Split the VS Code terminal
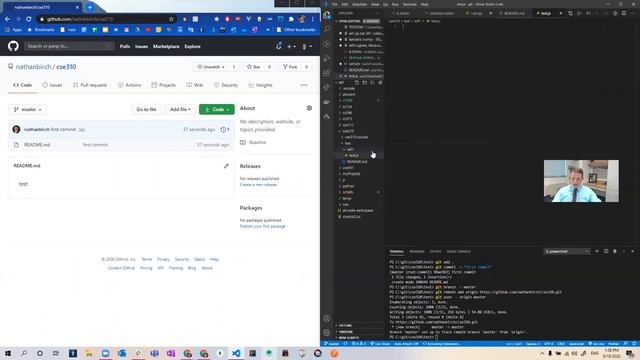The height and width of the screenshot is (360, 640). coord(606,251)
